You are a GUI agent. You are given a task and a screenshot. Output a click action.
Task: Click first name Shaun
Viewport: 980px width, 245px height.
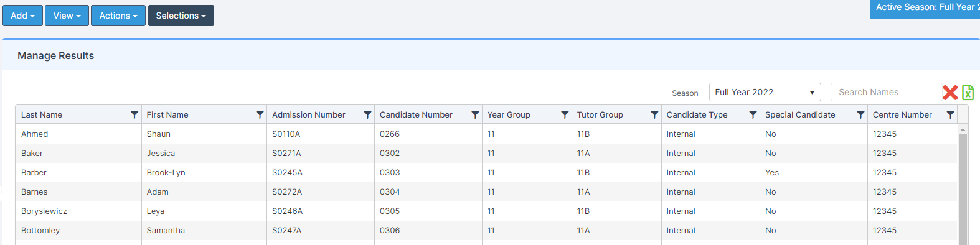(x=159, y=134)
